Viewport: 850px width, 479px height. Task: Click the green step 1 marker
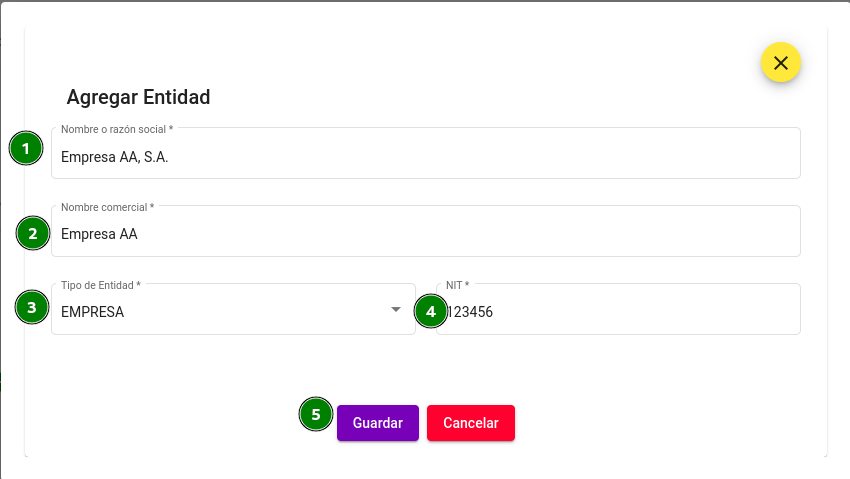click(26, 148)
